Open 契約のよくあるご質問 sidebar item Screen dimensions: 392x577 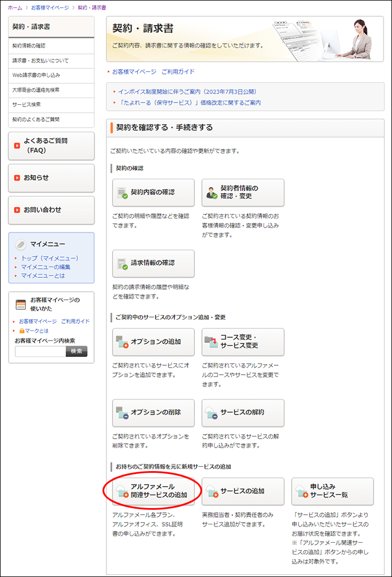pos(51,119)
